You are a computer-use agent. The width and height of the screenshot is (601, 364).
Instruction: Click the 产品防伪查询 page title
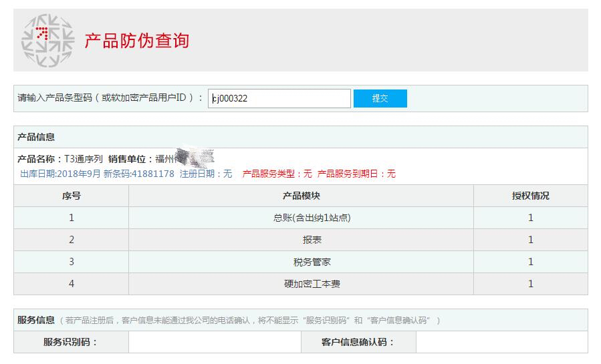click(x=137, y=41)
